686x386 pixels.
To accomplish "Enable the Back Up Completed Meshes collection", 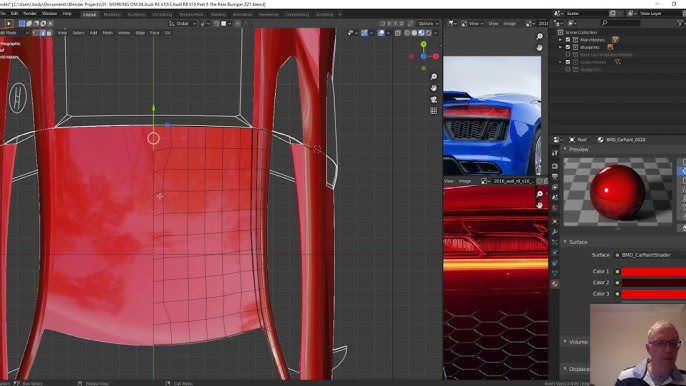I will [568, 55].
